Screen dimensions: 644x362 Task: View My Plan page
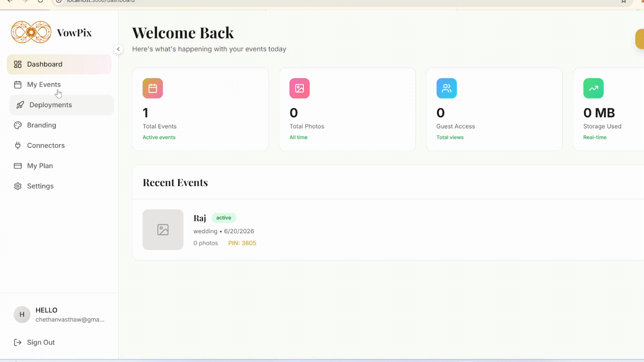(x=59, y=166)
